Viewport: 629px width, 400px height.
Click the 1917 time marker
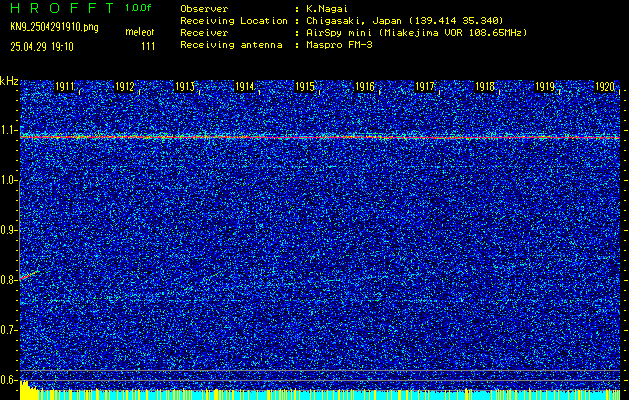click(425, 87)
